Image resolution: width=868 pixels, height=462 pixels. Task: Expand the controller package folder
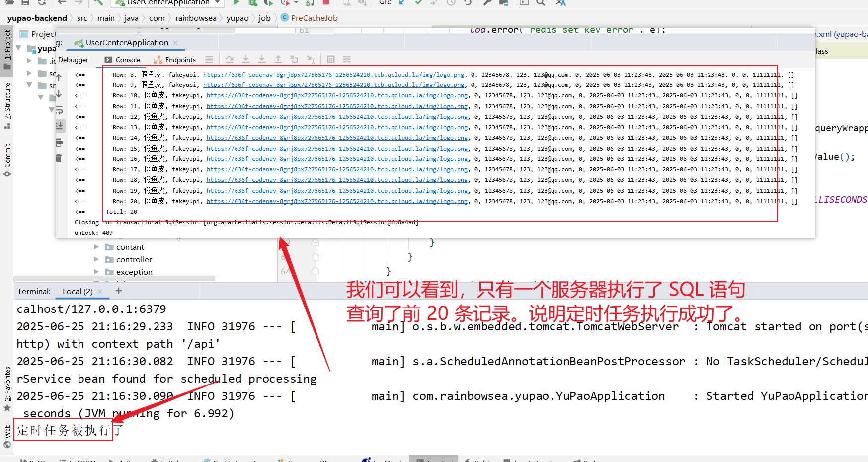(x=96, y=259)
